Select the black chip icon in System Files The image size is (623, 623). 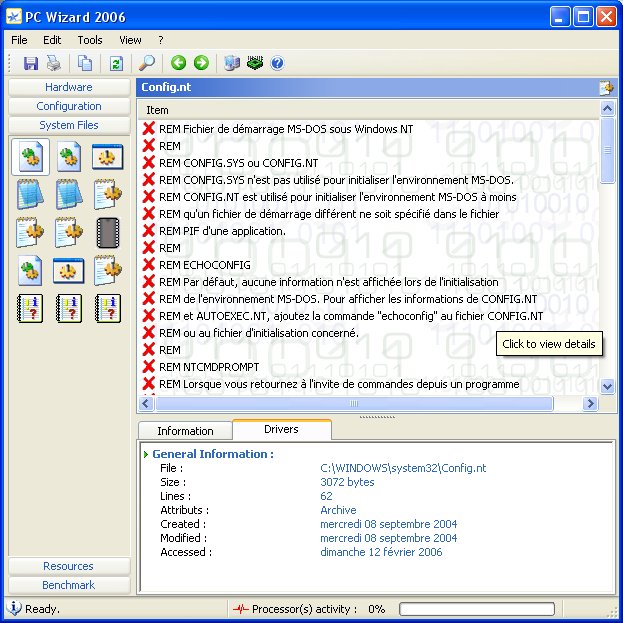point(108,233)
